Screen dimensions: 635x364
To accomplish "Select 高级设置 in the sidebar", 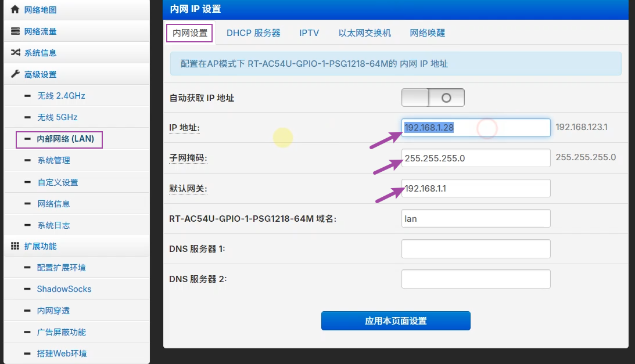I will 40,74.
